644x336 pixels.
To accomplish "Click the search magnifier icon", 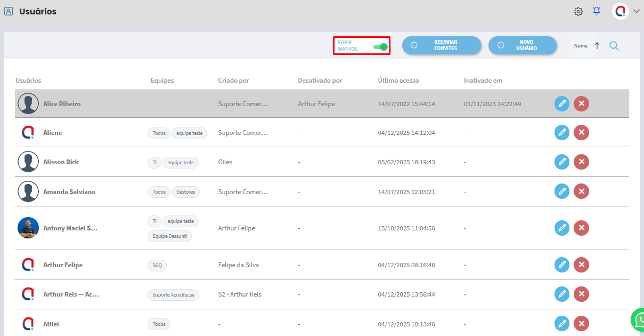I will [614, 46].
